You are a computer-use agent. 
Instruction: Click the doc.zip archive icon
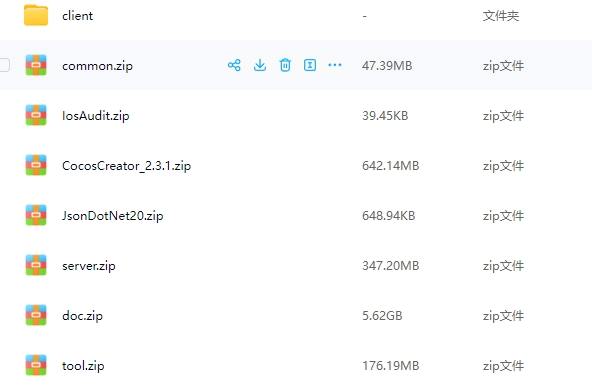point(36,315)
